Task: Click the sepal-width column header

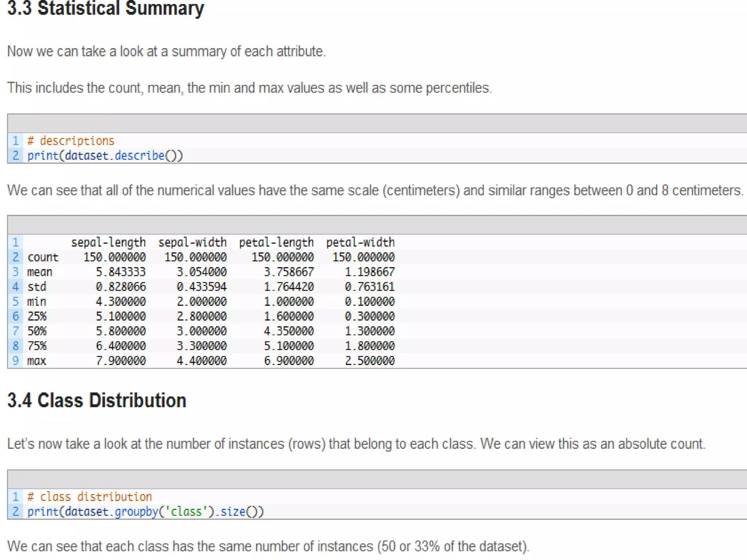Action: pyautogui.click(x=192, y=242)
